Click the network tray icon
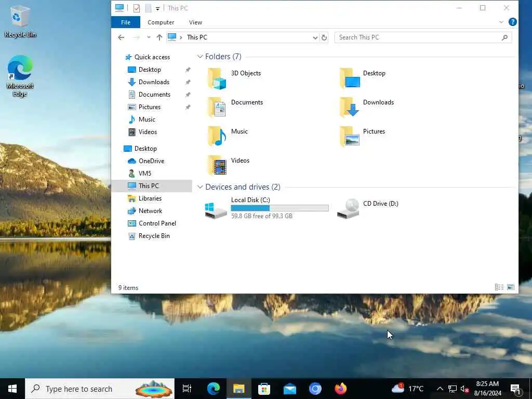The image size is (532, 399). (453, 389)
